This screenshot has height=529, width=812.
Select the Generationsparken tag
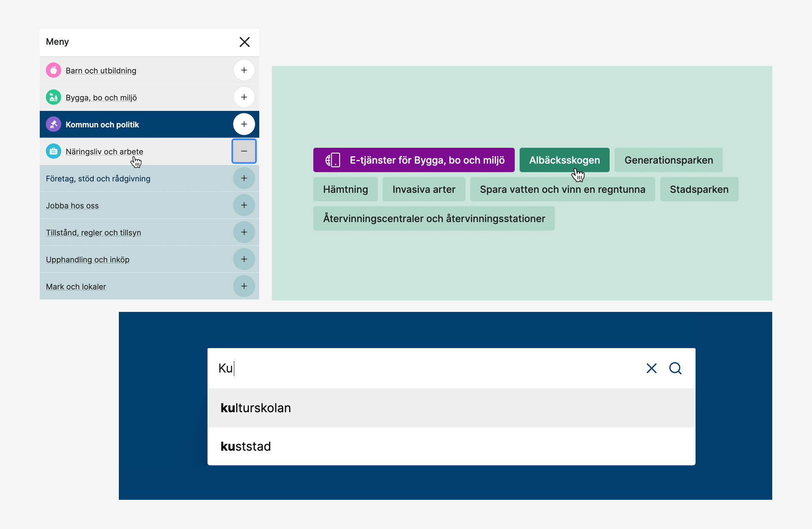point(668,160)
